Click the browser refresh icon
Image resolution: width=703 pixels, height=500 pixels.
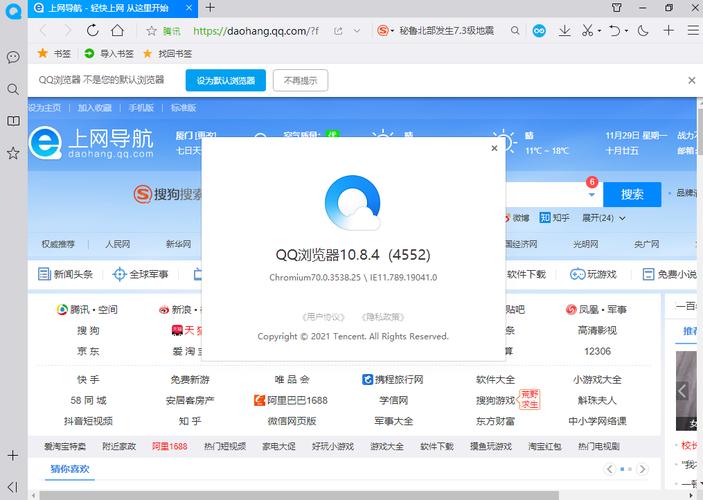[x=93, y=30]
